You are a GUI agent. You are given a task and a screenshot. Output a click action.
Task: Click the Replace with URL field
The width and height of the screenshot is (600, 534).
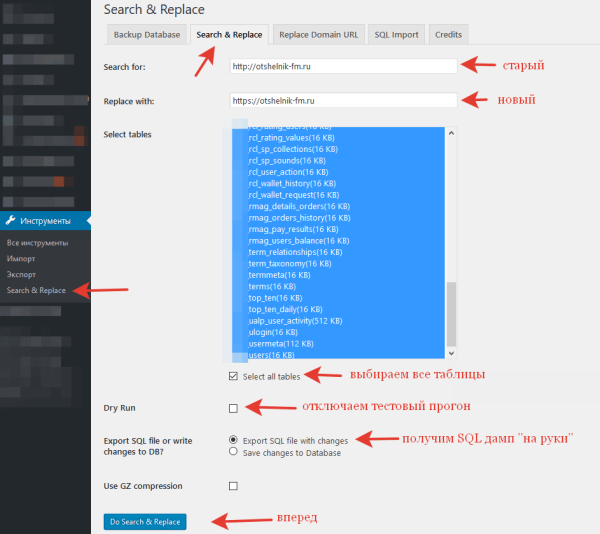tap(342, 101)
